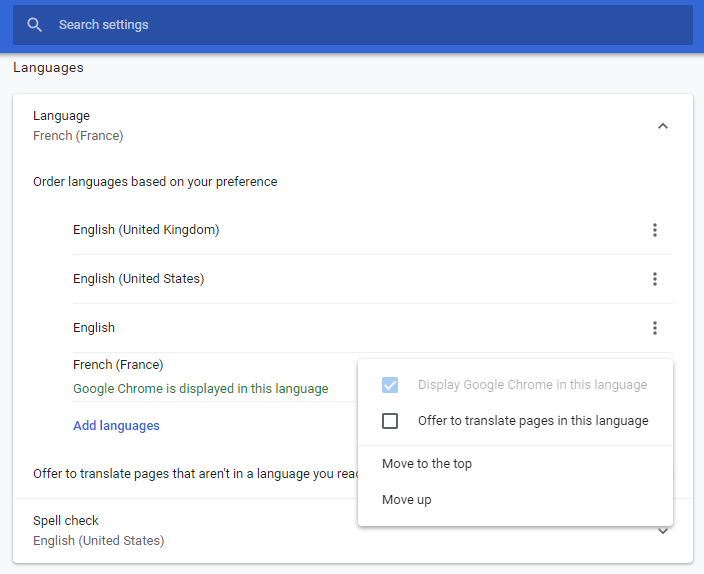Click the magnifier search icon
Image resolution: width=704 pixels, height=574 pixels.
click(35, 25)
